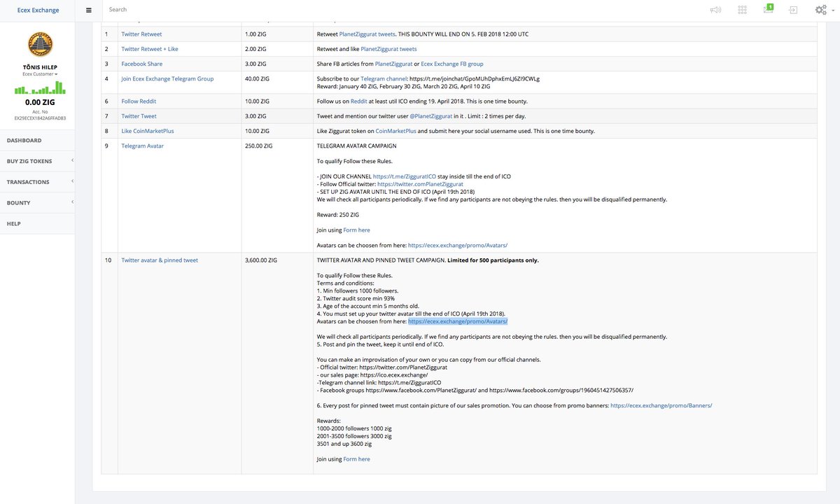Open the Reddit link in the description
The width and height of the screenshot is (840, 504).
point(359,101)
